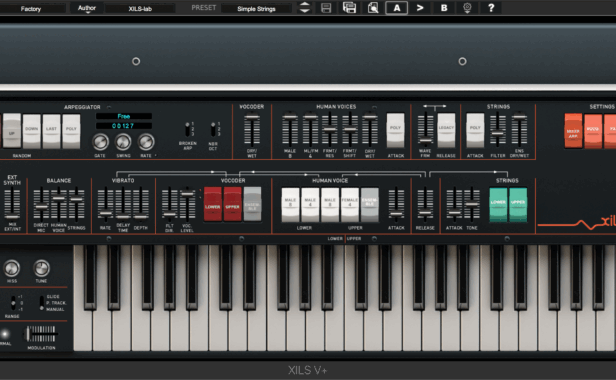The image size is (616, 380).
Task: Open the Simple Strings preset list
Action: click(256, 9)
